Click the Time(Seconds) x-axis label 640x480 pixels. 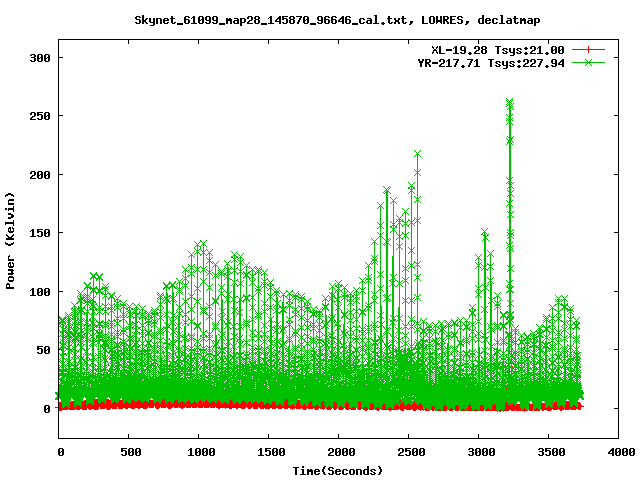(x=337, y=470)
